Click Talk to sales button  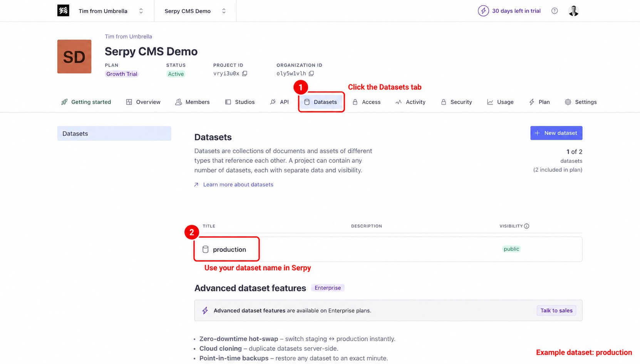[x=556, y=311]
